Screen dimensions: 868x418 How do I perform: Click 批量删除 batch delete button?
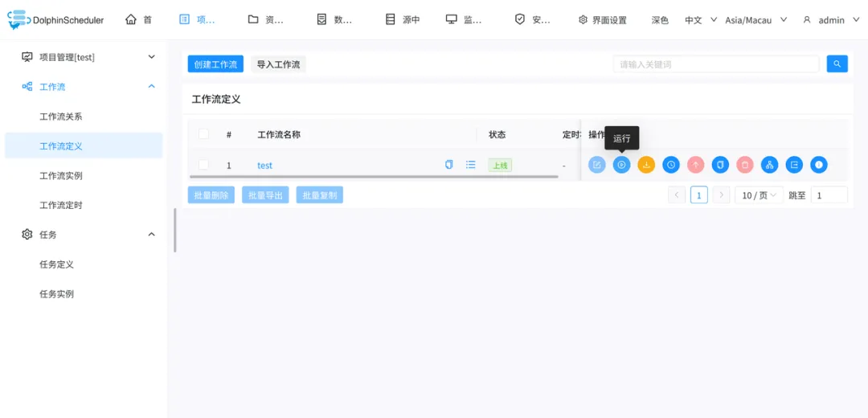pos(211,195)
